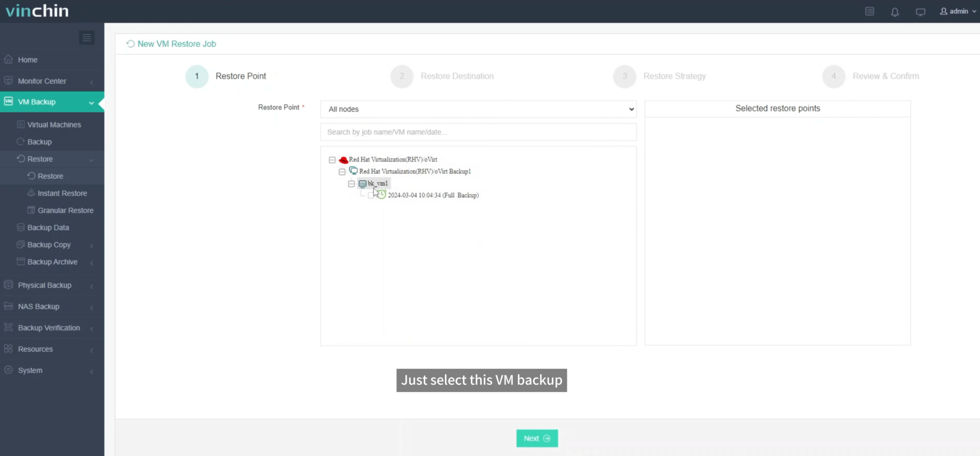Check the 2024-03-04 10:04:34 Full Backup box
This screenshot has width=980, height=456.
click(371, 195)
